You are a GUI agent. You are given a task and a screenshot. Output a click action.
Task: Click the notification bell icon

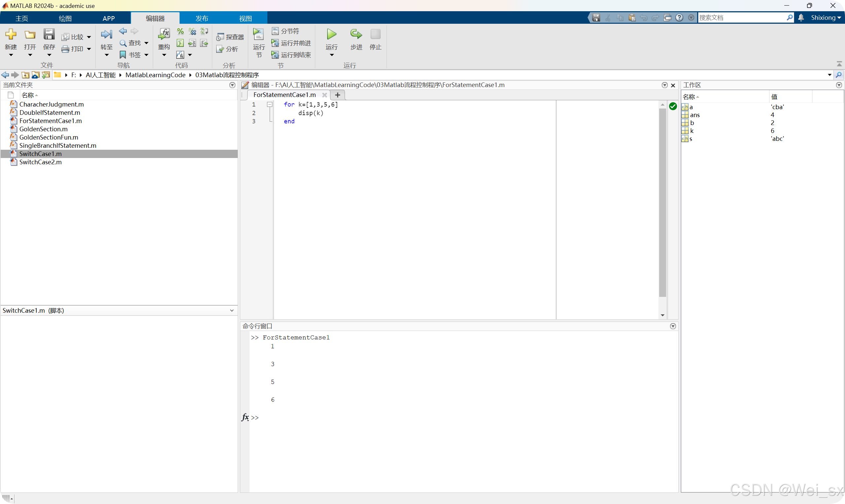(801, 18)
